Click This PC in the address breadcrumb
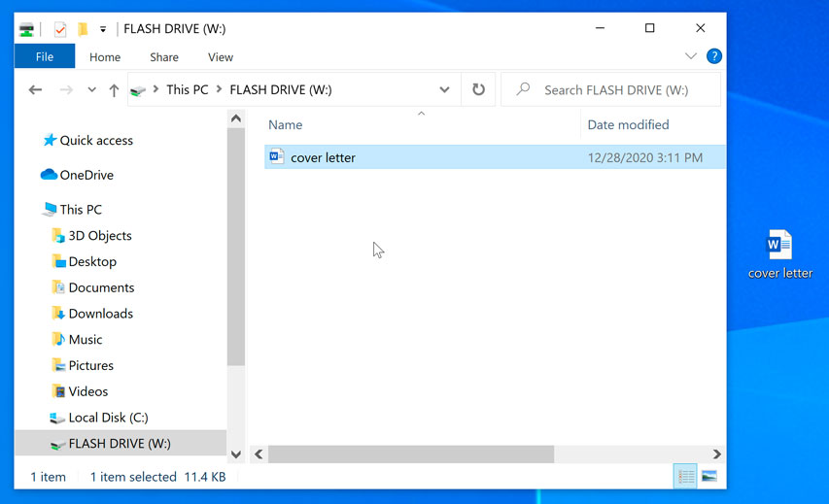 click(188, 89)
